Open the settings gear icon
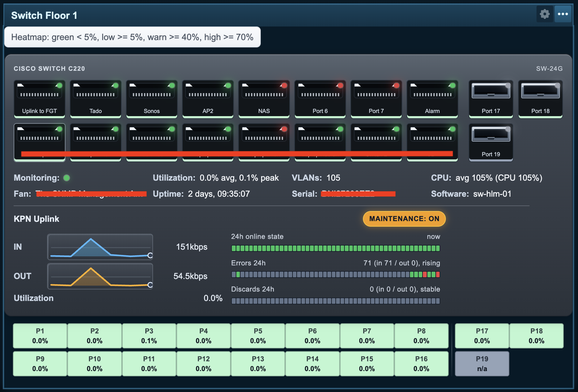Screen dimensions: 578x392 (x=545, y=14)
